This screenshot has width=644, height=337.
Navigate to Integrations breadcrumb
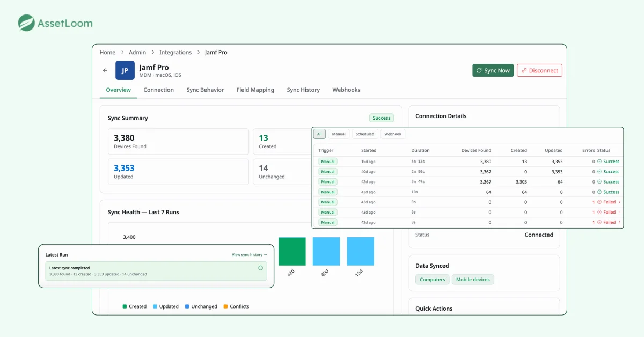(x=175, y=52)
